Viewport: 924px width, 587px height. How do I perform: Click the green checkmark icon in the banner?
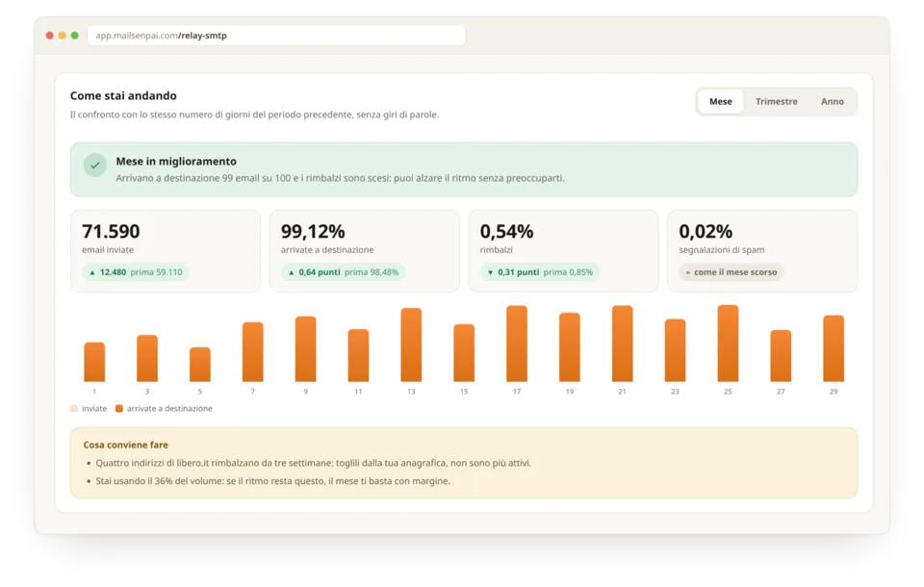95,165
